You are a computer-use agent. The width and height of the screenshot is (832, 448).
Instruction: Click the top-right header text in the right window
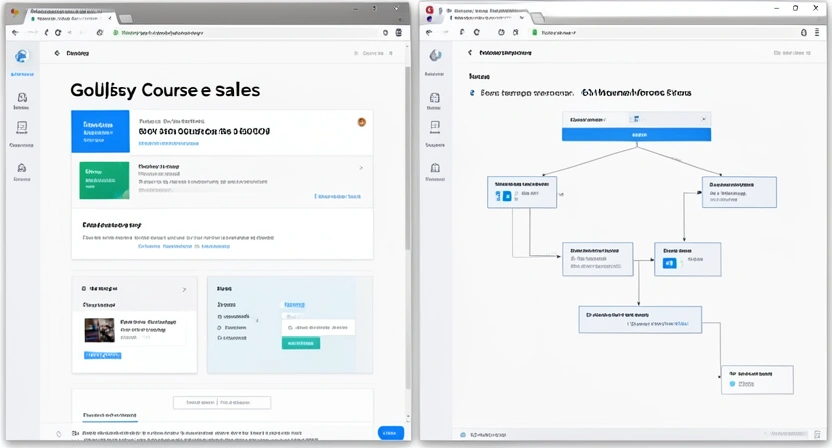[792, 53]
